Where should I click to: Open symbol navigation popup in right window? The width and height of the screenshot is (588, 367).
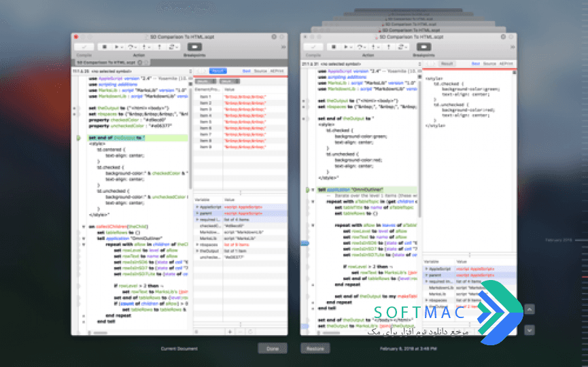point(362,64)
